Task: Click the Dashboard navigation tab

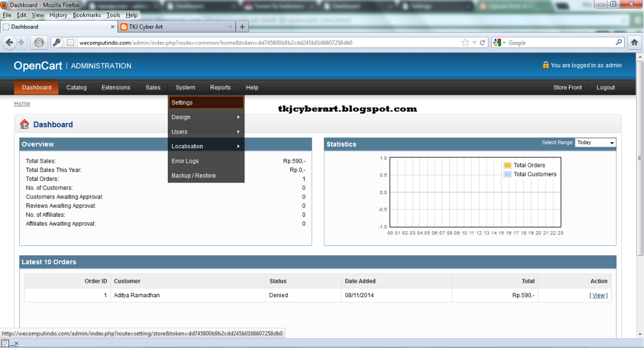Action: coord(36,87)
